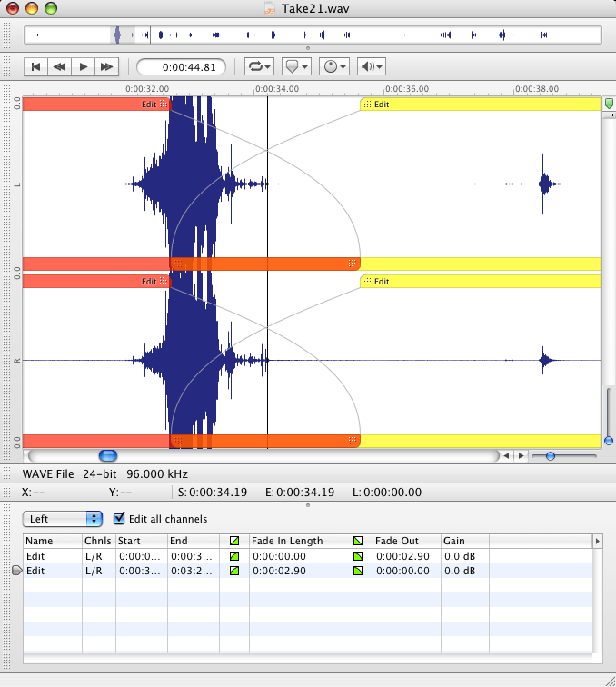Select the second Edit row in the list
616x687 pixels.
point(136,571)
